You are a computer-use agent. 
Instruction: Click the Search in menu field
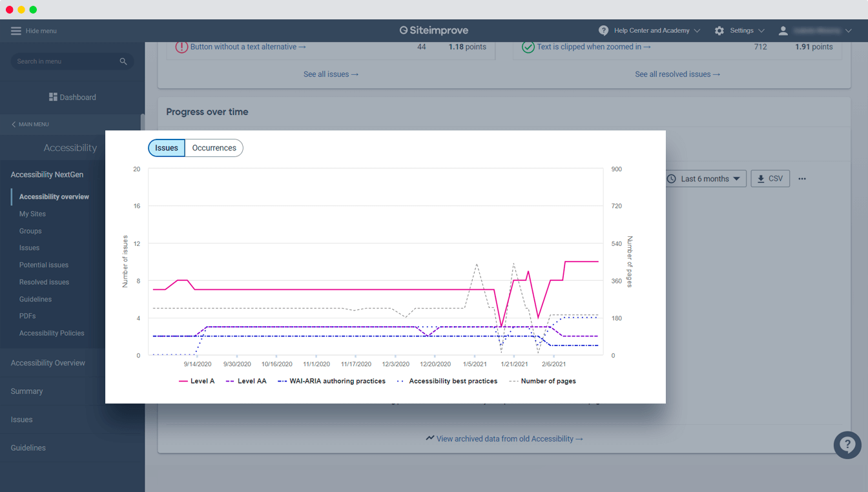click(x=72, y=61)
